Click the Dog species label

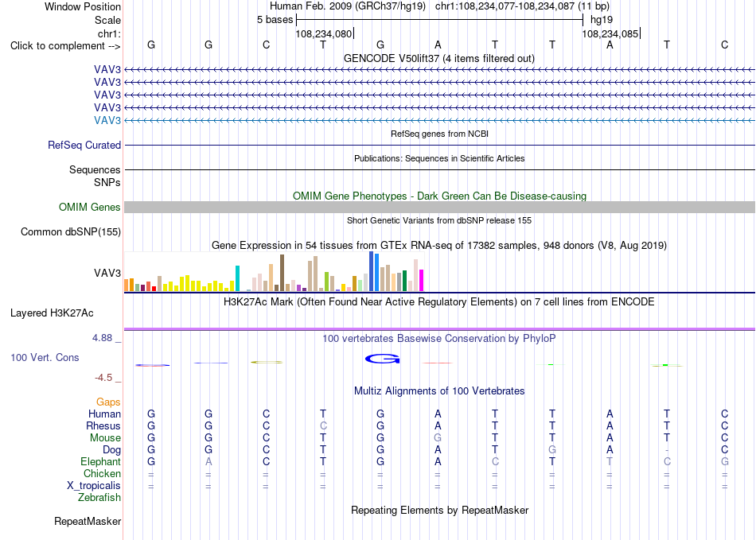point(112,450)
